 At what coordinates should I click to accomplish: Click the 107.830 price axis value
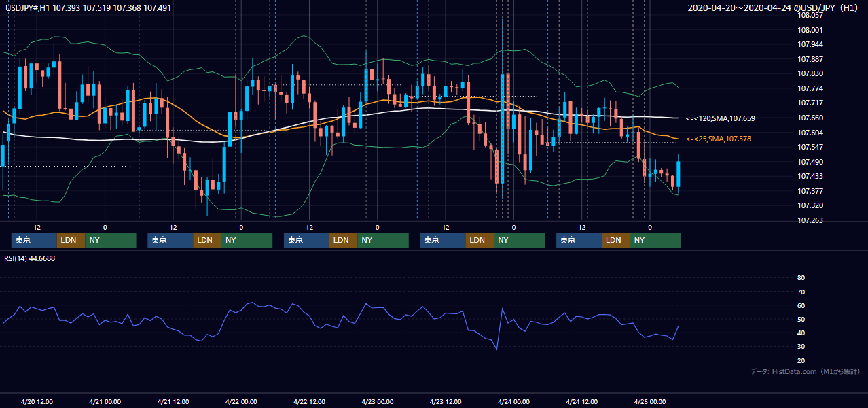click(x=810, y=74)
